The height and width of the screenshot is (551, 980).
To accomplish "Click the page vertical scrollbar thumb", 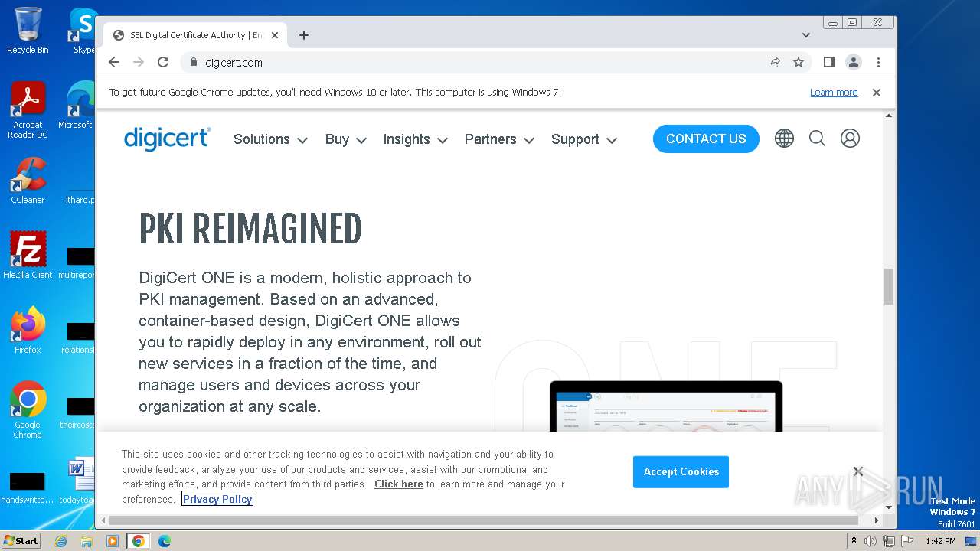I will (x=889, y=286).
